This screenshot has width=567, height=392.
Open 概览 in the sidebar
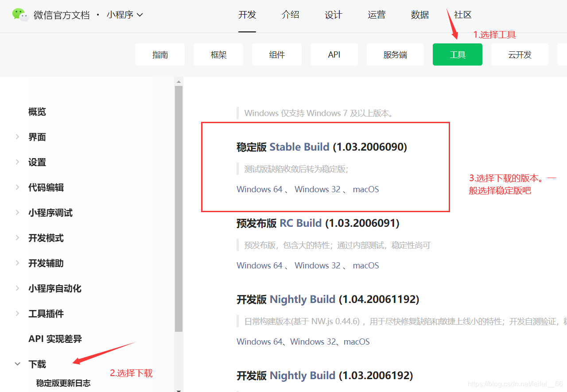coord(37,112)
